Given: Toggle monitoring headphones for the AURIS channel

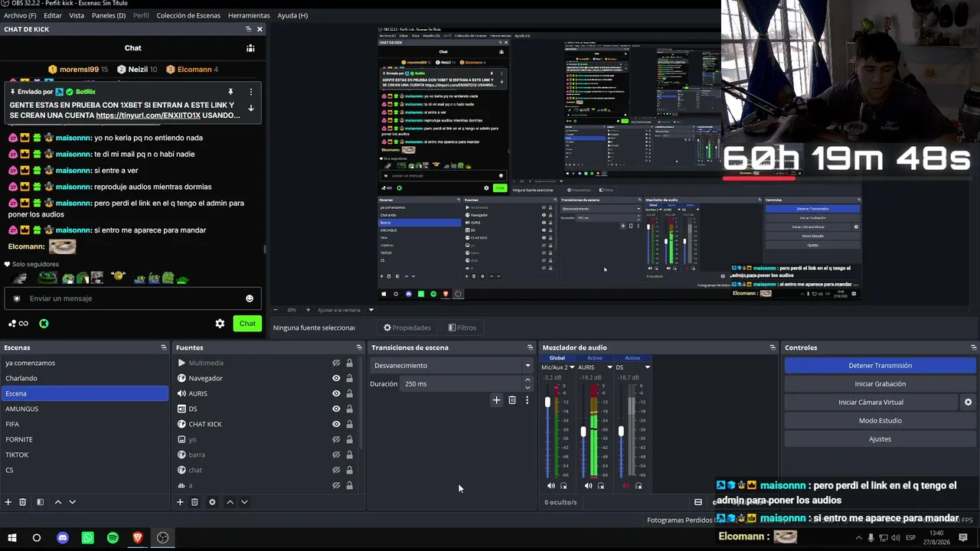Looking at the screenshot, I should [601, 485].
